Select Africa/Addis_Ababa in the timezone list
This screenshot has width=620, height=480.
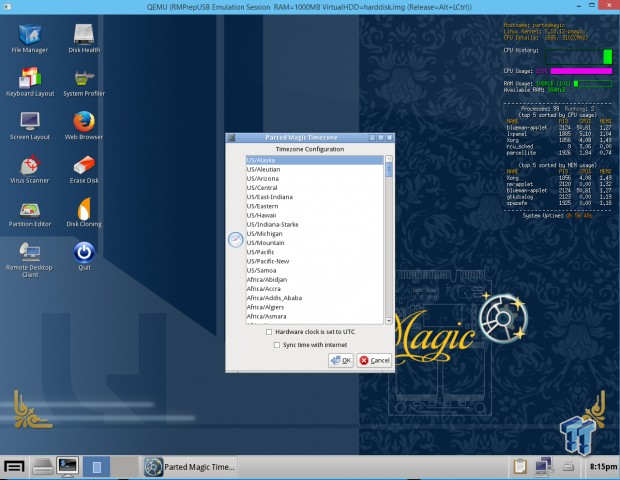click(315, 298)
